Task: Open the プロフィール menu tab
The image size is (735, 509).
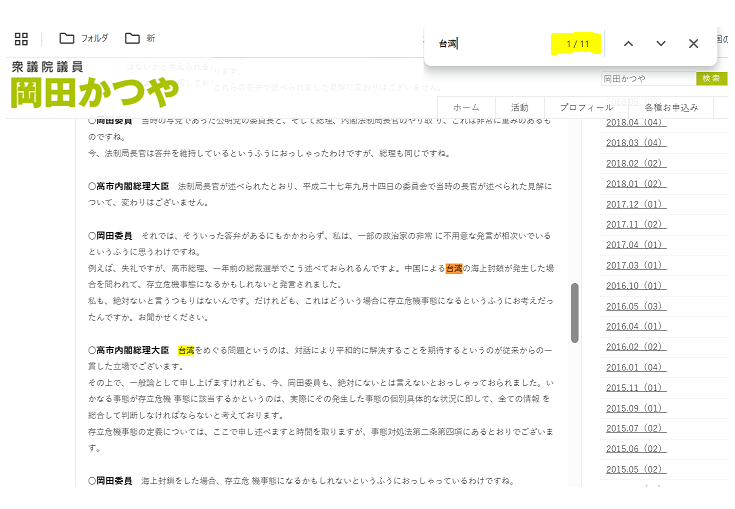Action: coord(586,107)
